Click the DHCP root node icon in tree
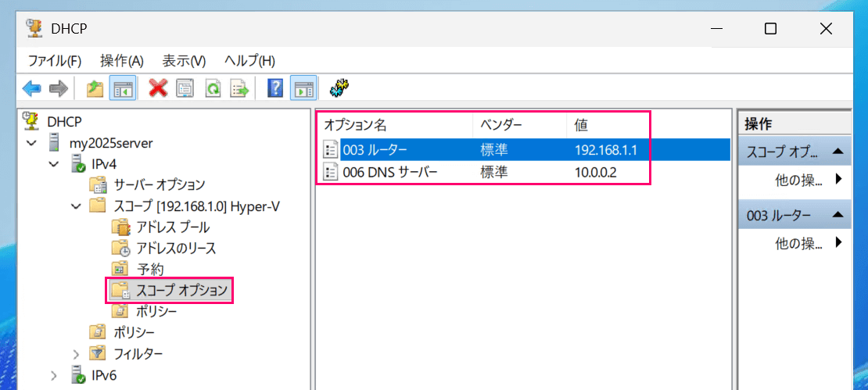The height and width of the screenshot is (390, 868). point(31,120)
